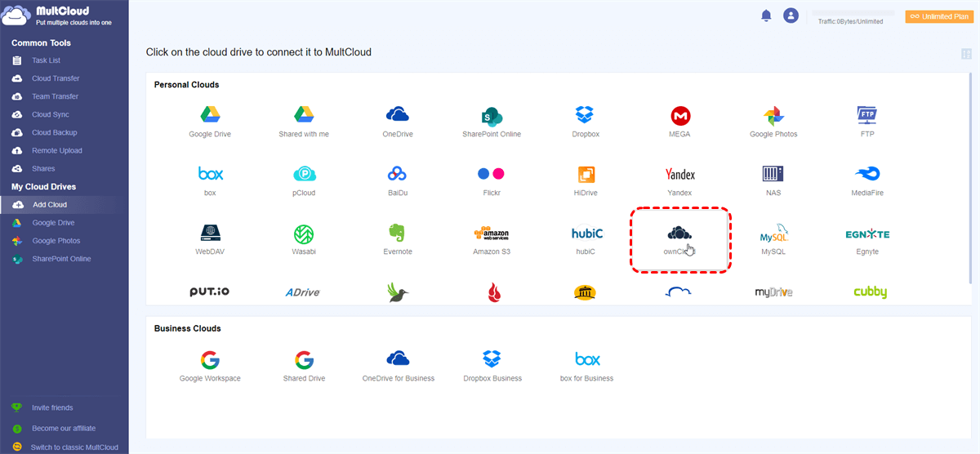The width and height of the screenshot is (980, 454).
Task: Go to Cloud Sync tool
Action: tap(50, 114)
